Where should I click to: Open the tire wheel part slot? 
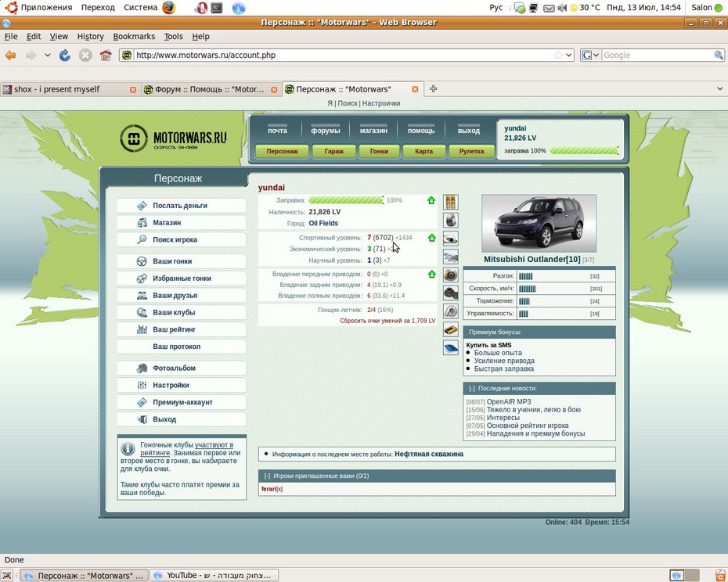[x=450, y=220]
